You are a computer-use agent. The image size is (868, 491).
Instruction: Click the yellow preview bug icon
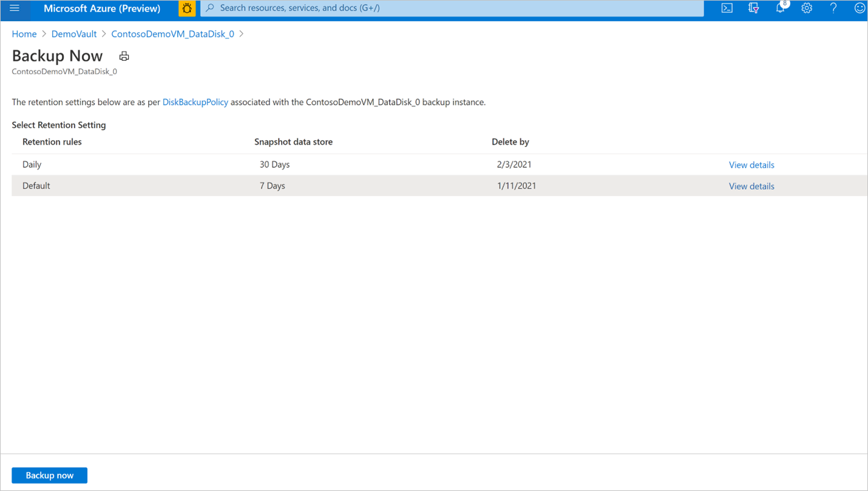tap(187, 8)
